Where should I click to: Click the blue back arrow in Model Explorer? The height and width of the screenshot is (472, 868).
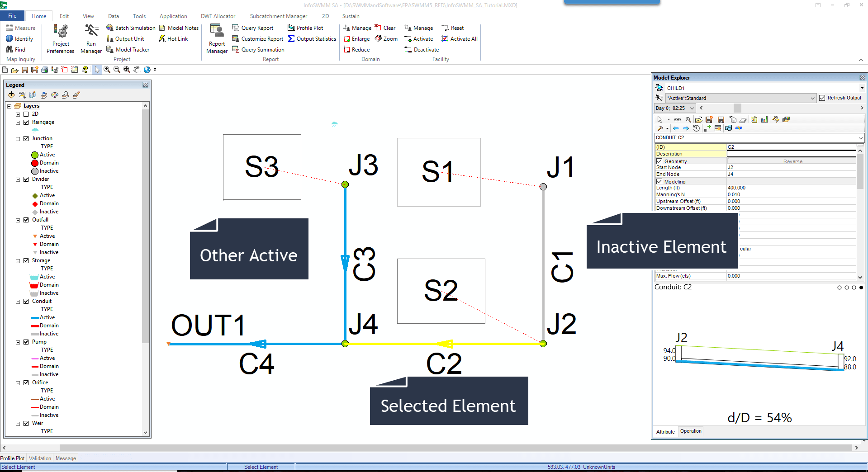point(676,128)
